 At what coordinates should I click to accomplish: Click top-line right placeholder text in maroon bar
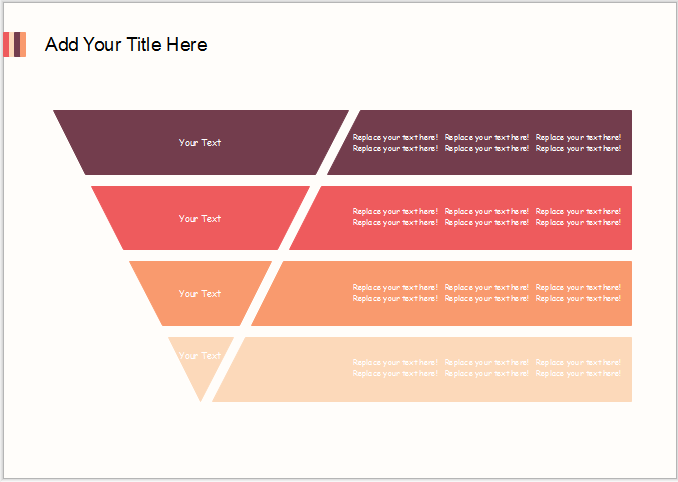578,137
